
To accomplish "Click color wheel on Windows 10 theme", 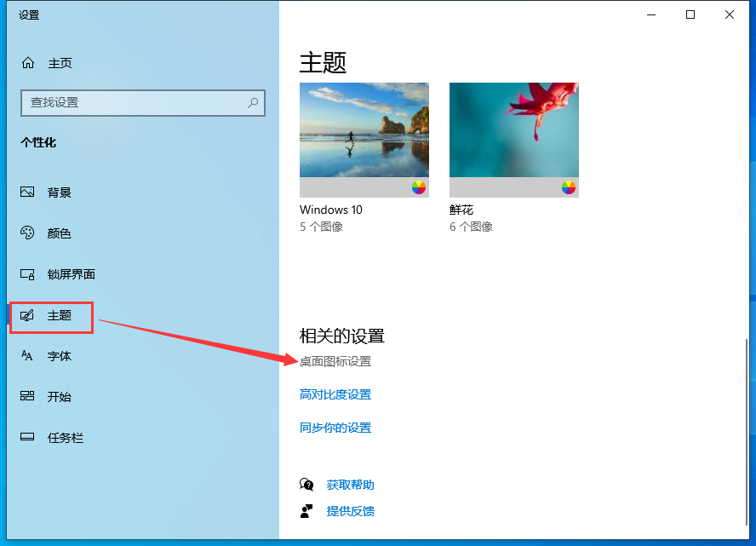I will [x=419, y=187].
